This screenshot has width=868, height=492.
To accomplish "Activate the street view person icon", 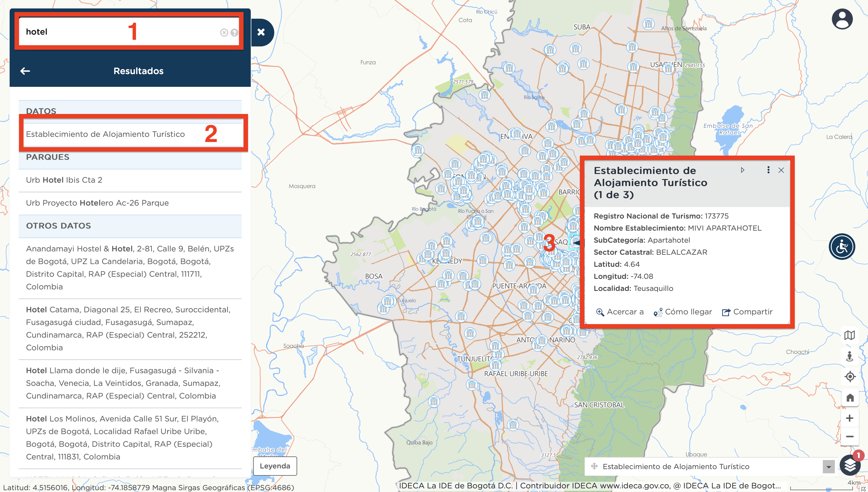I will tap(849, 356).
